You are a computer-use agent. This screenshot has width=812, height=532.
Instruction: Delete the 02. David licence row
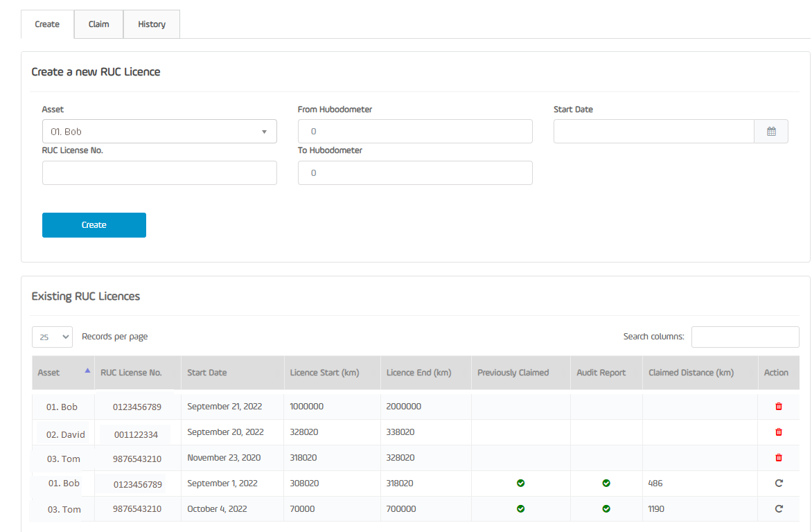(x=778, y=432)
